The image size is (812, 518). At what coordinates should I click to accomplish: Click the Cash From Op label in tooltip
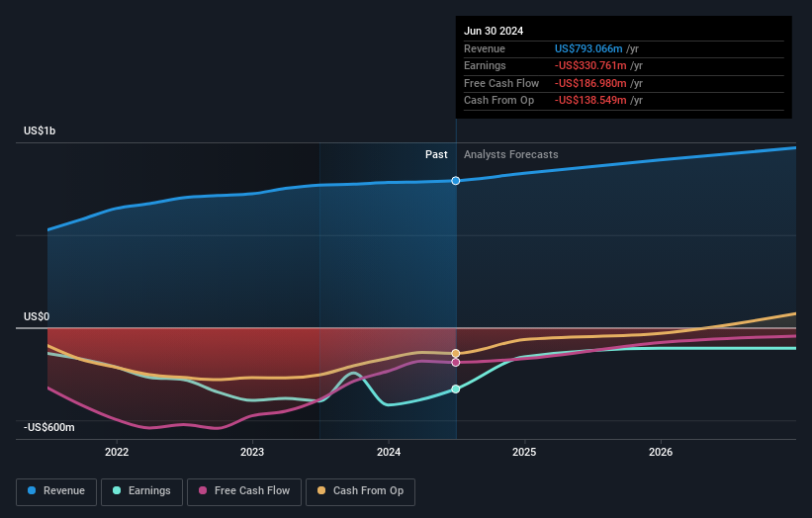pyautogui.click(x=498, y=101)
